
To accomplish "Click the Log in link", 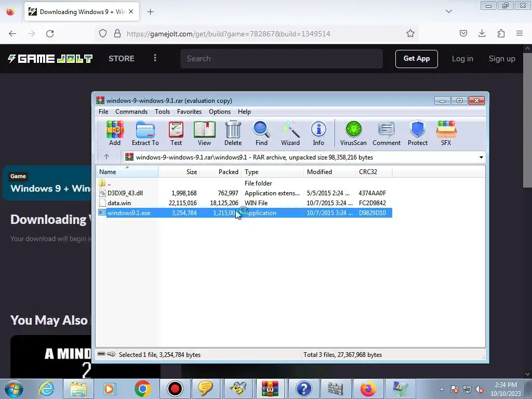I will (x=462, y=59).
